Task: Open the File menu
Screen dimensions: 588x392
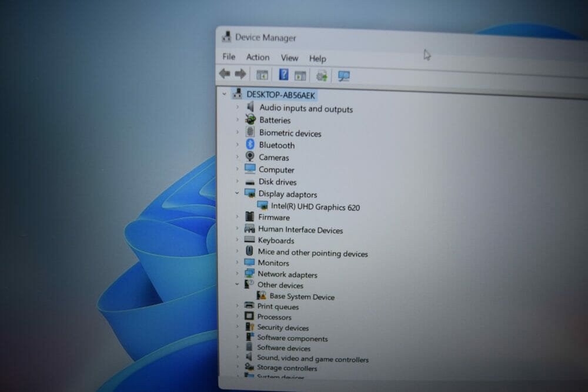Action: 229,56
